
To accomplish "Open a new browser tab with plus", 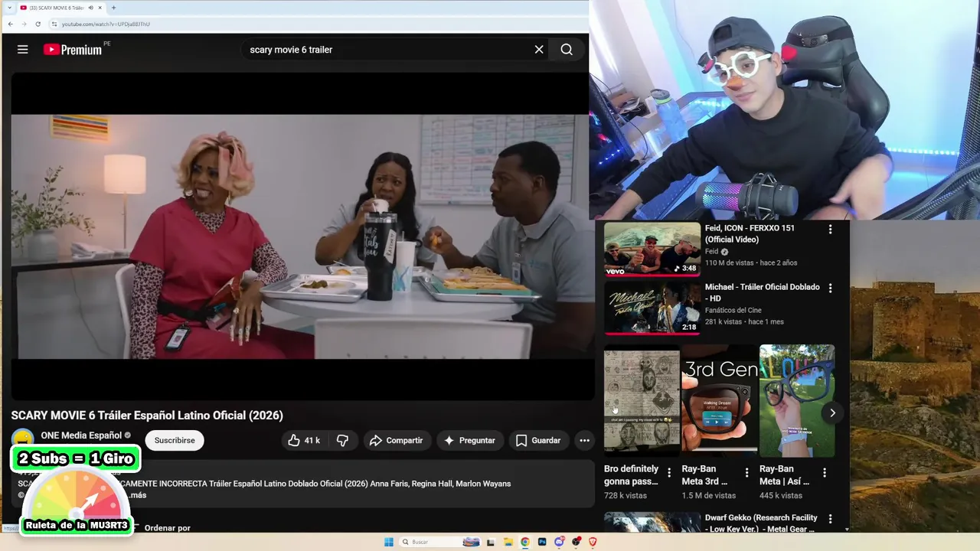I will click(x=113, y=8).
